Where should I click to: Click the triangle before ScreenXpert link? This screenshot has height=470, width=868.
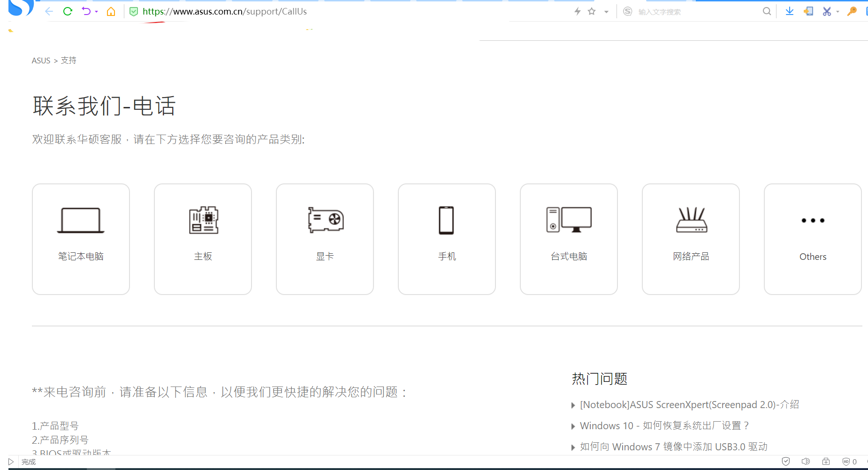coord(573,405)
